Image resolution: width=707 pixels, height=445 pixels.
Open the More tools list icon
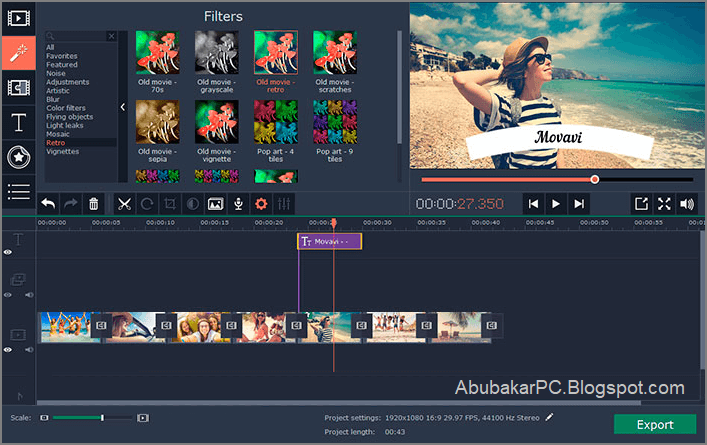[18, 192]
